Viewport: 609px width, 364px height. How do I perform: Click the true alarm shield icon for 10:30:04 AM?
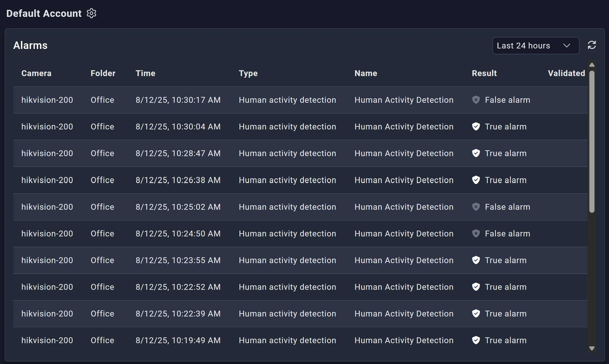(476, 127)
